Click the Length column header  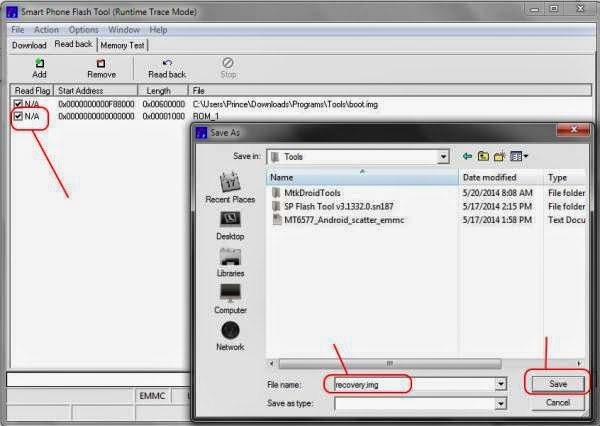163,91
